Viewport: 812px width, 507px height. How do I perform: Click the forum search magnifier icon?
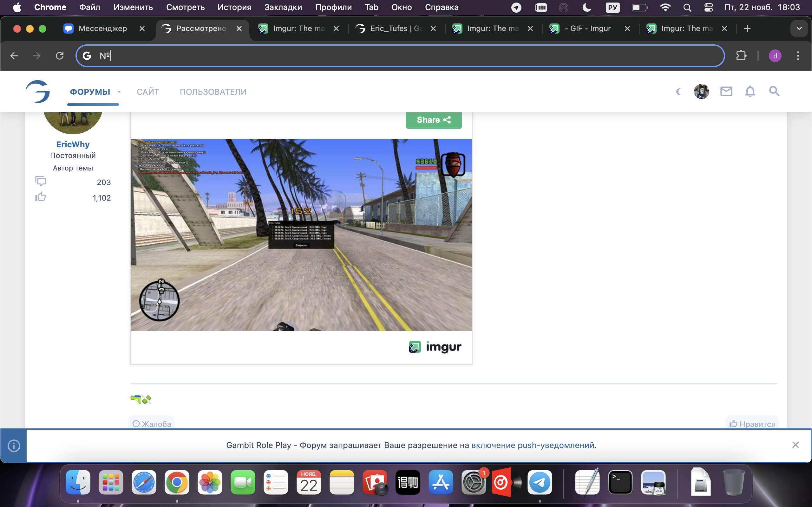[x=774, y=91]
